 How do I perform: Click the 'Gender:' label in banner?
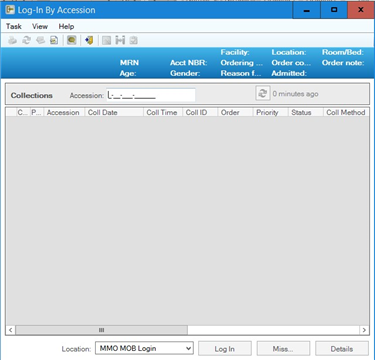tap(185, 73)
